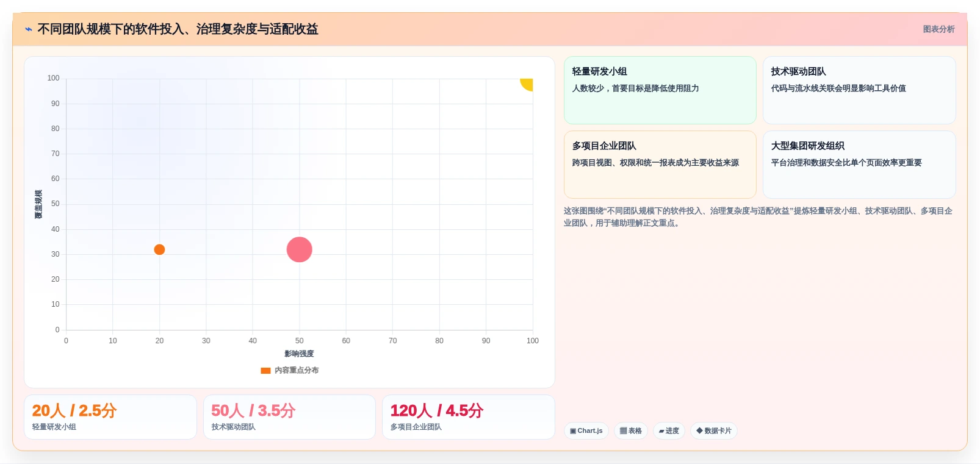The width and height of the screenshot is (980, 464).
Task: Select the 120人 / 4.5分 stat card
Action: coord(469,417)
